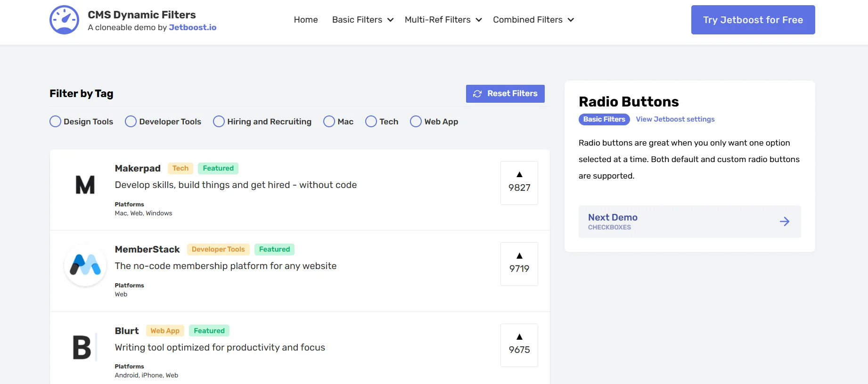Click the Jetboost.io link in the header

click(x=192, y=27)
